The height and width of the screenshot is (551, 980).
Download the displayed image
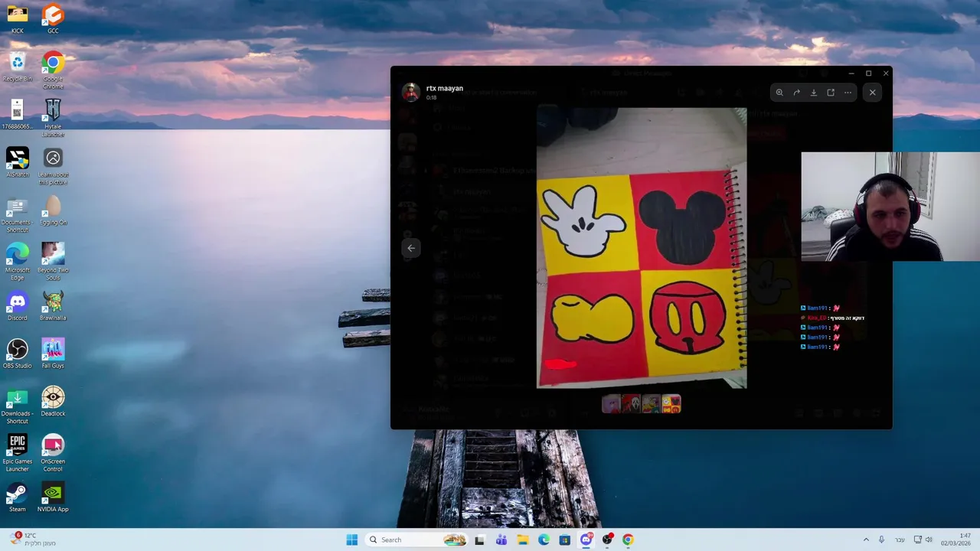click(x=813, y=93)
